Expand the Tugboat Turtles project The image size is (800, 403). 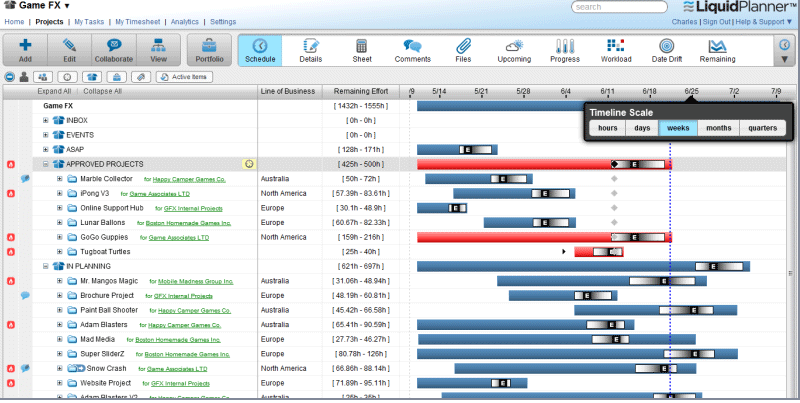point(59,252)
